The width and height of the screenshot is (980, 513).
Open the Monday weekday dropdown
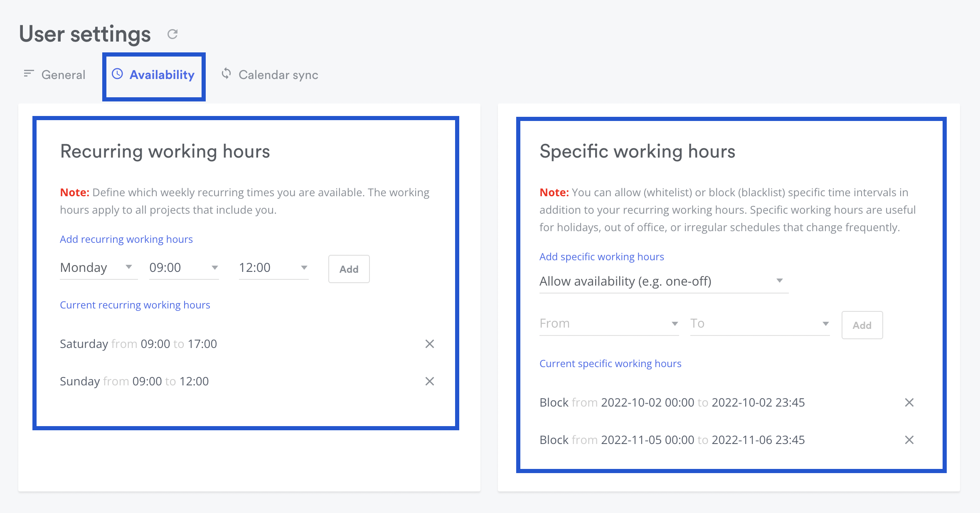[x=98, y=268]
